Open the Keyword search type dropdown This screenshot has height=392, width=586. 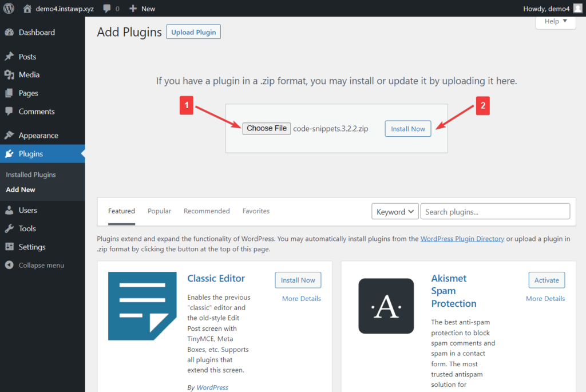click(x=395, y=212)
